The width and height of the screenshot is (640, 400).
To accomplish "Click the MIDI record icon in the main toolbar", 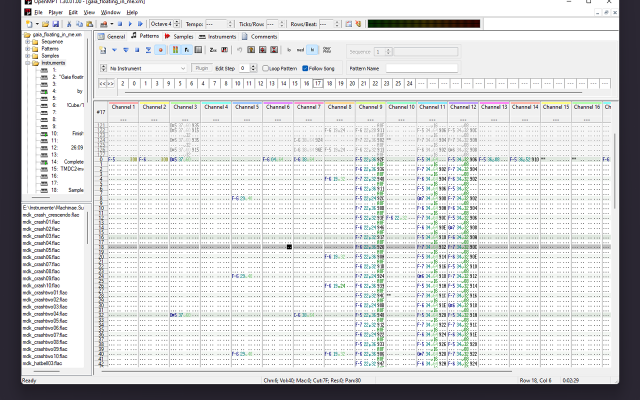I will pos(104,24).
